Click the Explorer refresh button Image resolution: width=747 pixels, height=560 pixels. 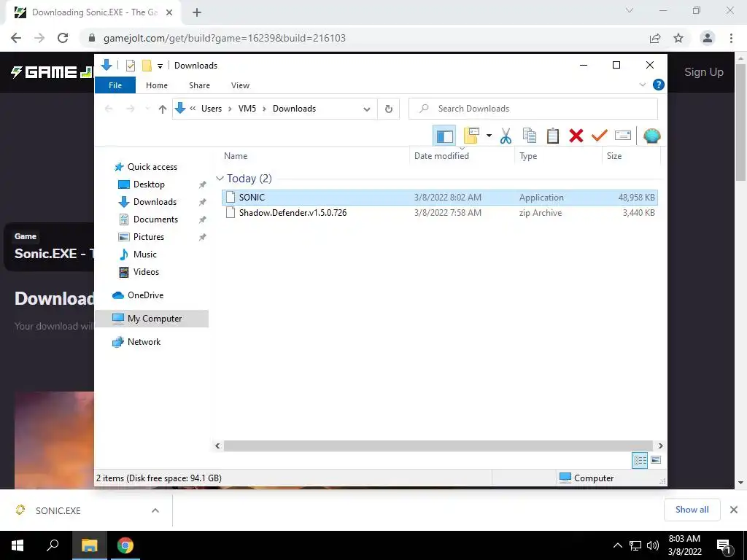[389, 109]
